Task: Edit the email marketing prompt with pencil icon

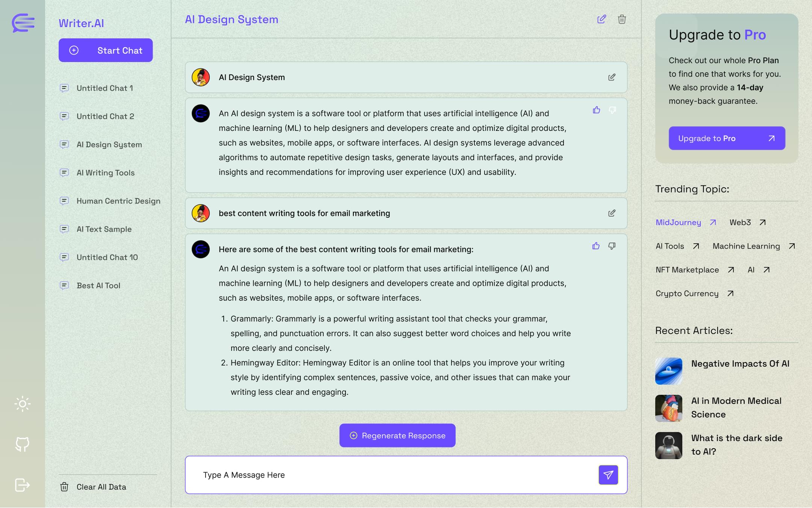Action: point(612,213)
